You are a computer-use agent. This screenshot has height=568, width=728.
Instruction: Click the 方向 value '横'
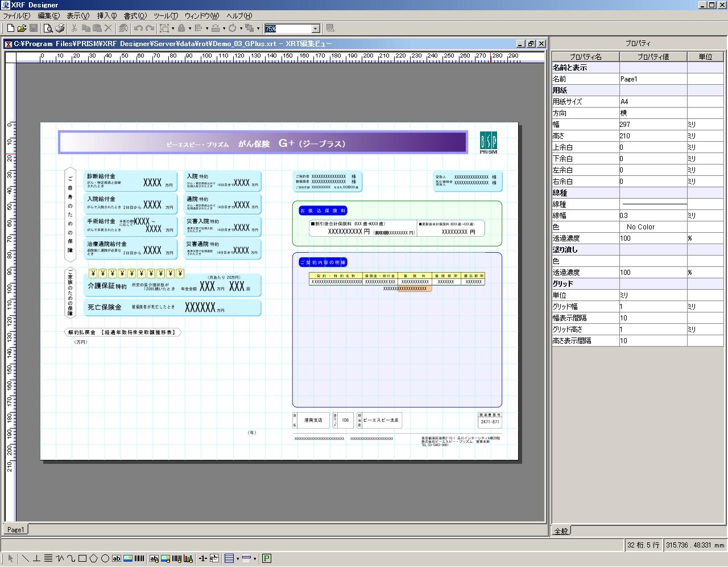(x=653, y=113)
